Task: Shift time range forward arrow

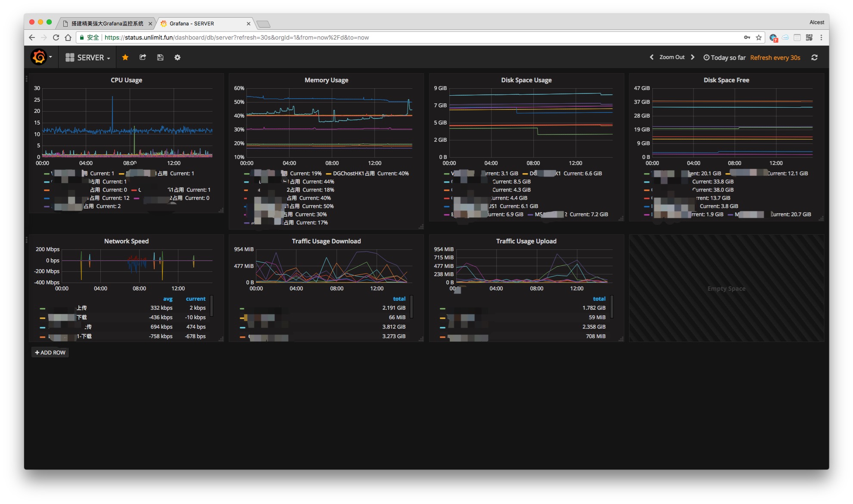Action: click(x=693, y=57)
